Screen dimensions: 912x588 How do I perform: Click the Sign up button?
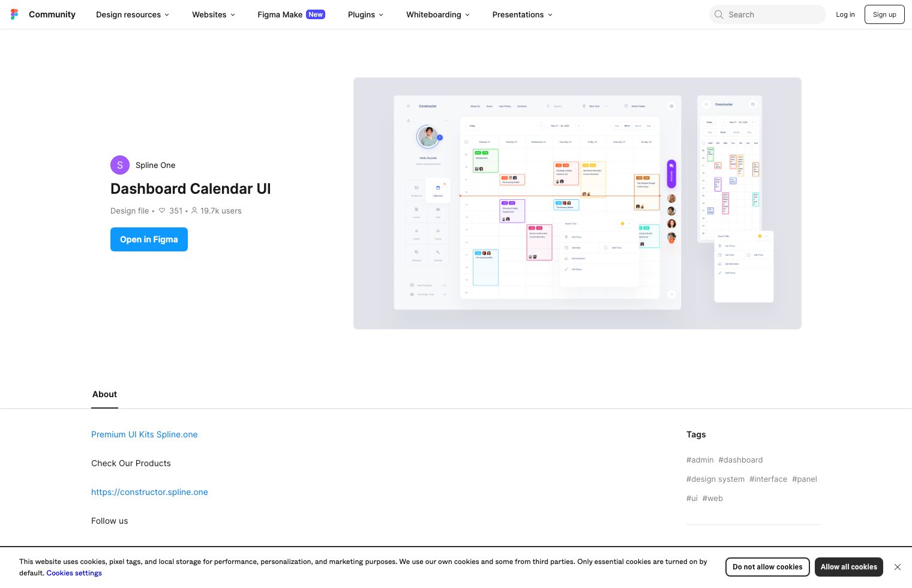click(x=884, y=14)
